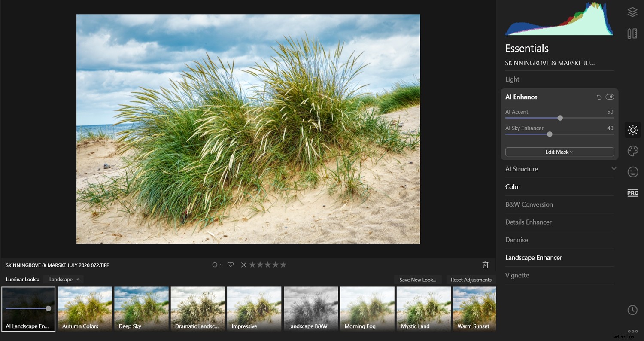644x341 pixels.
Task: Click the Reset Adjustments button
Action: click(x=471, y=280)
